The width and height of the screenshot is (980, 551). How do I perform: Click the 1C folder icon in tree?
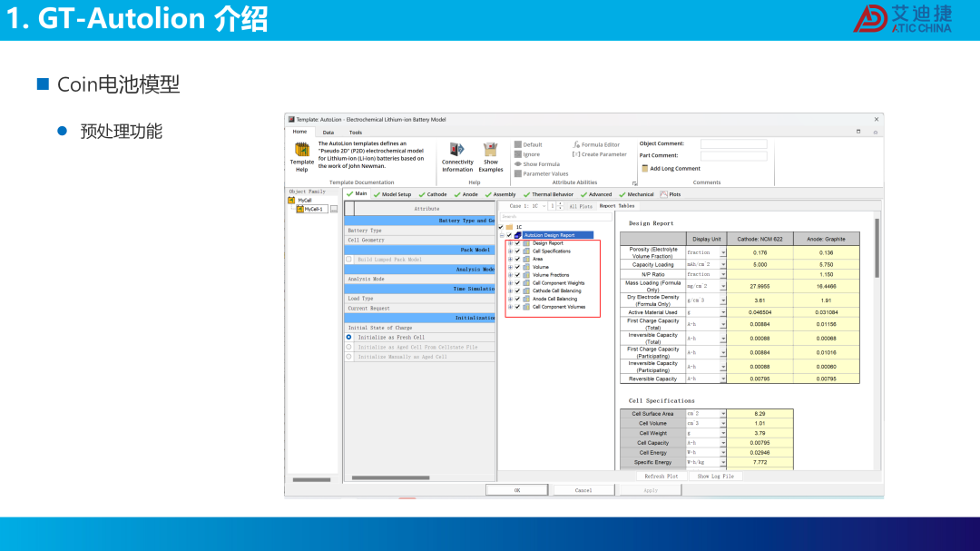pyautogui.click(x=510, y=227)
